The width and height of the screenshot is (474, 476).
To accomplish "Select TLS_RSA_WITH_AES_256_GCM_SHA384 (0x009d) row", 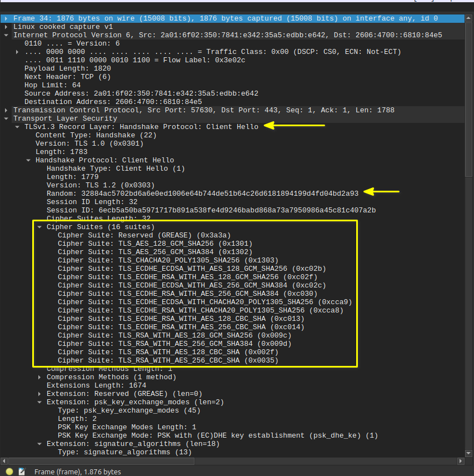I will click(x=174, y=344).
